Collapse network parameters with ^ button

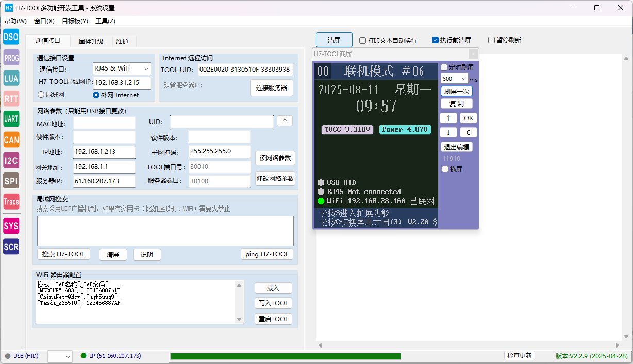pyautogui.click(x=285, y=120)
